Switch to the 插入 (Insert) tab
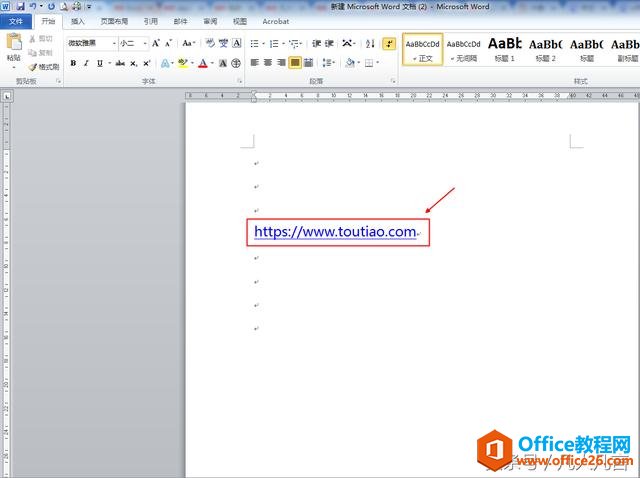 78,21
